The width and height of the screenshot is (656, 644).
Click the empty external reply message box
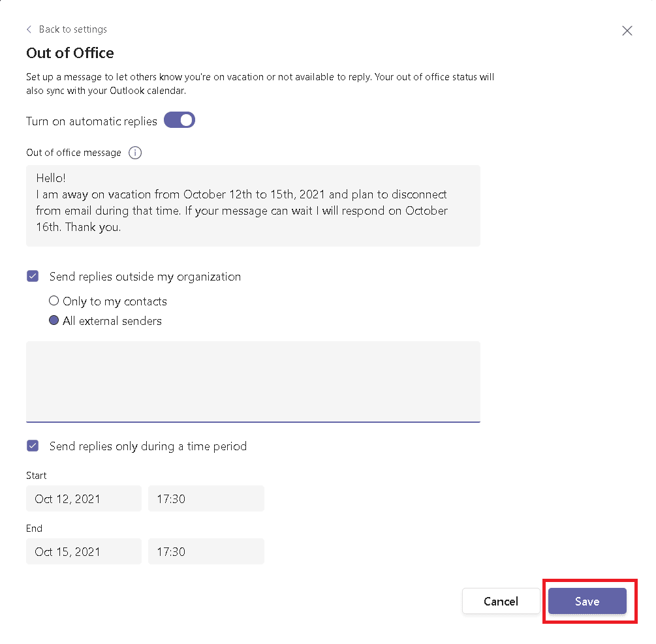click(253, 382)
